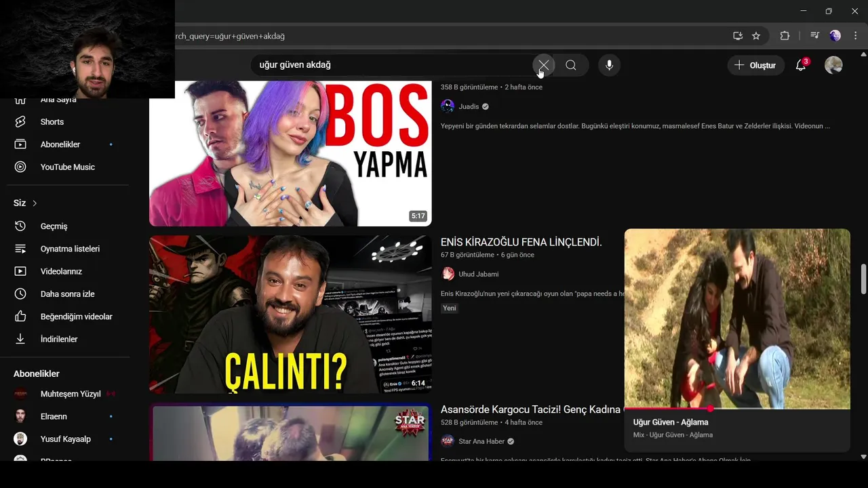Open YouTube Music from sidebar
This screenshot has width=868, height=488.
click(68, 167)
